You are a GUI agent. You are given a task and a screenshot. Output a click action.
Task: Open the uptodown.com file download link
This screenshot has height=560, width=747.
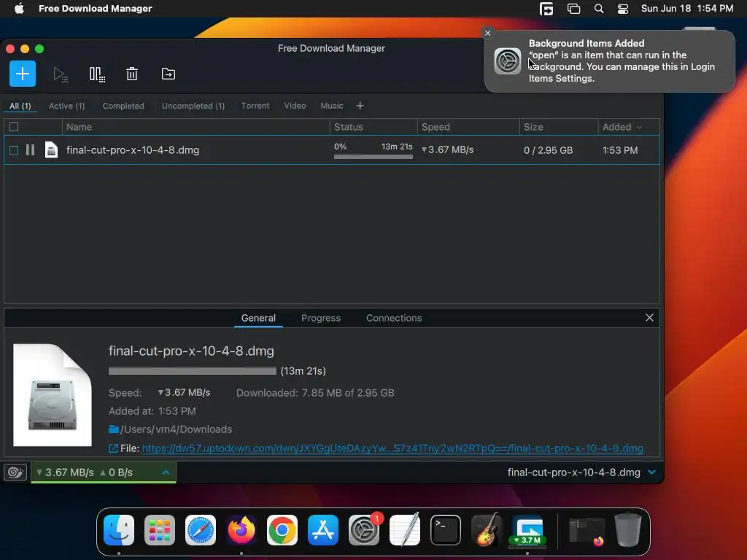[x=392, y=448]
